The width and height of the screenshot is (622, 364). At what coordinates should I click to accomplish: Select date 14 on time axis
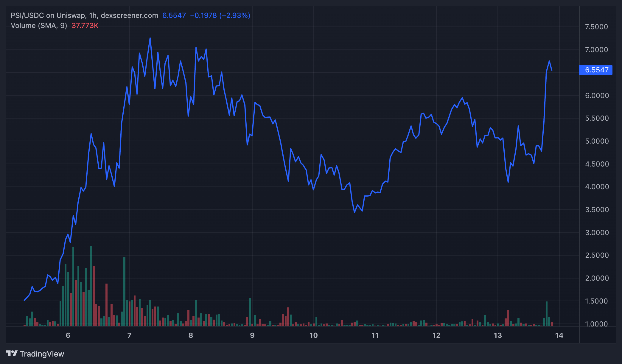point(559,335)
